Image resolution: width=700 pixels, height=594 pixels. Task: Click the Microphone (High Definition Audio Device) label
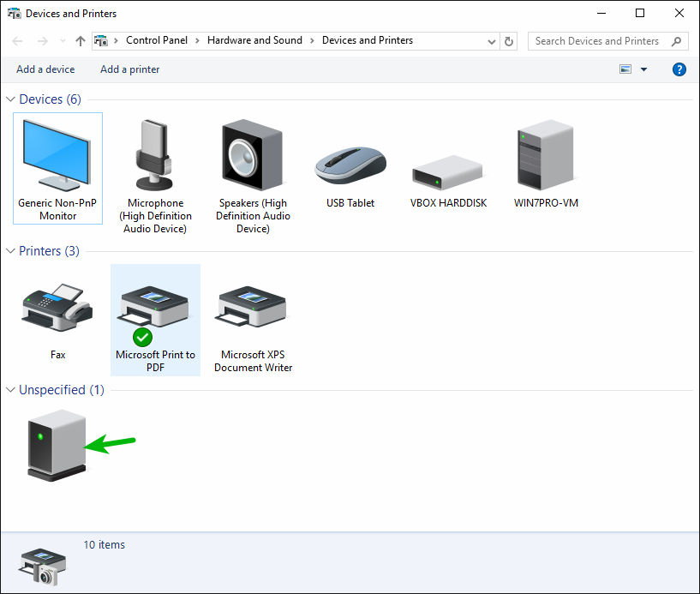155,216
